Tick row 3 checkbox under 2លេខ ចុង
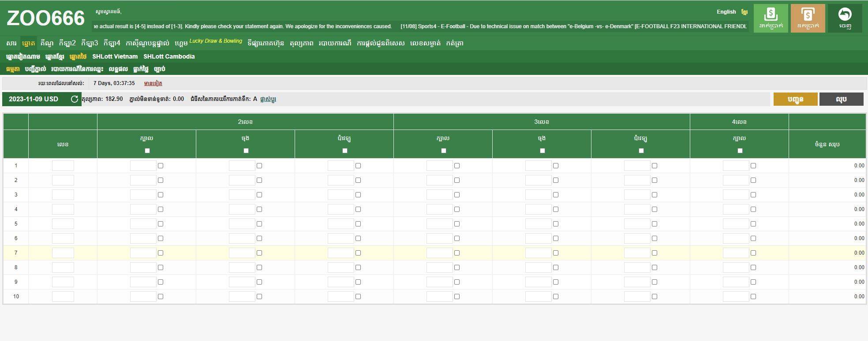The image size is (868, 341). 259,195
